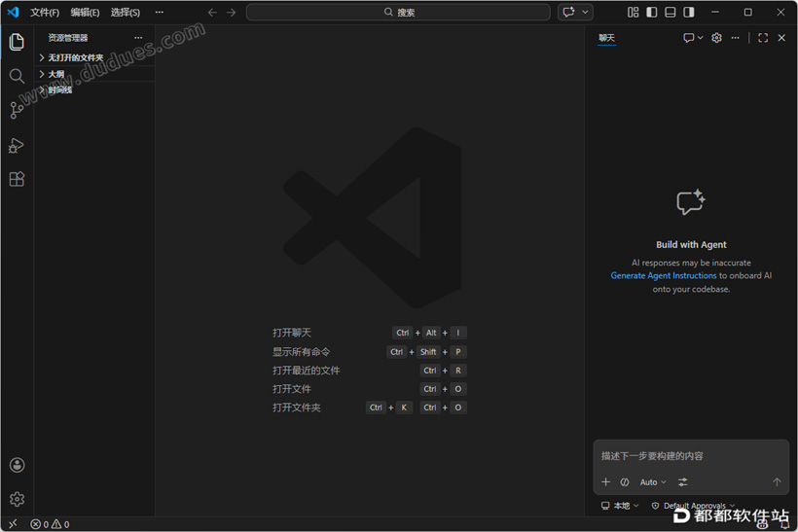Go forward with the right arrow
The width and height of the screenshot is (798, 532).
point(231,13)
